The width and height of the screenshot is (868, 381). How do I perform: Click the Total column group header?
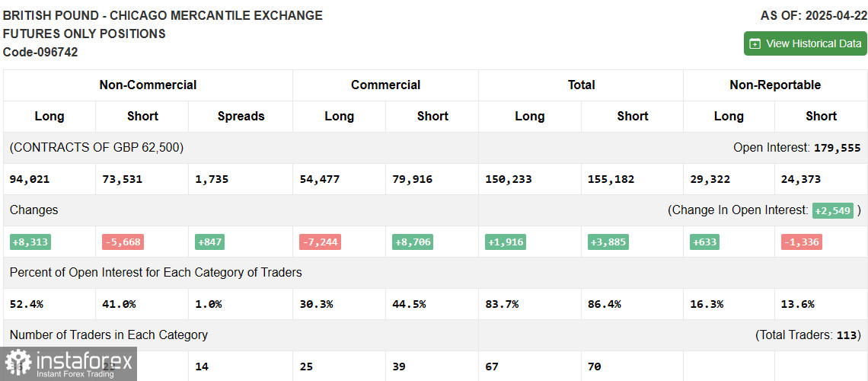[581, 85]
